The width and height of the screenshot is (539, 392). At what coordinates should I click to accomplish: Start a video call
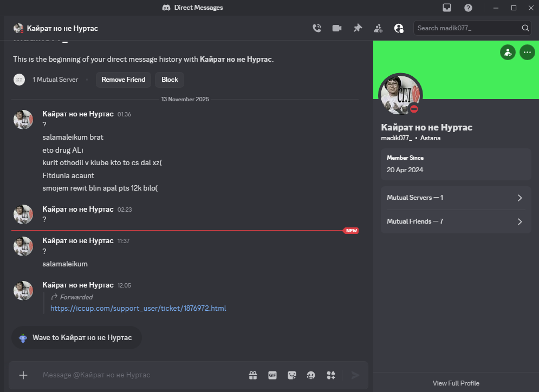[x=337, y=28]
